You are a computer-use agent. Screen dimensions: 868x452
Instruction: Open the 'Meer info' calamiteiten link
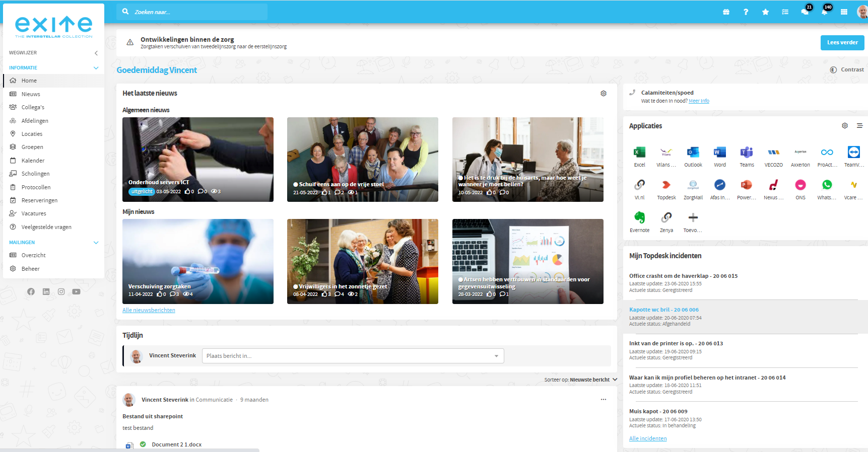(x=699, y=101)
